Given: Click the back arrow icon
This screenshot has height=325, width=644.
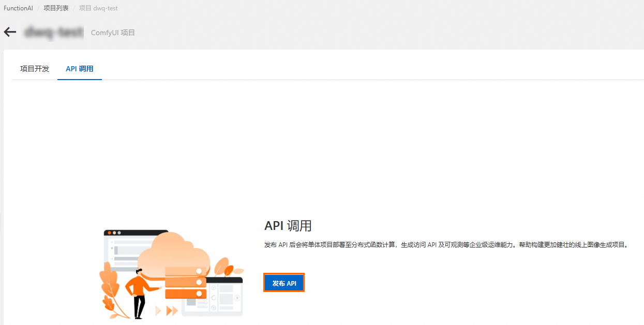Looking at the screenshot, I should 10,32.
